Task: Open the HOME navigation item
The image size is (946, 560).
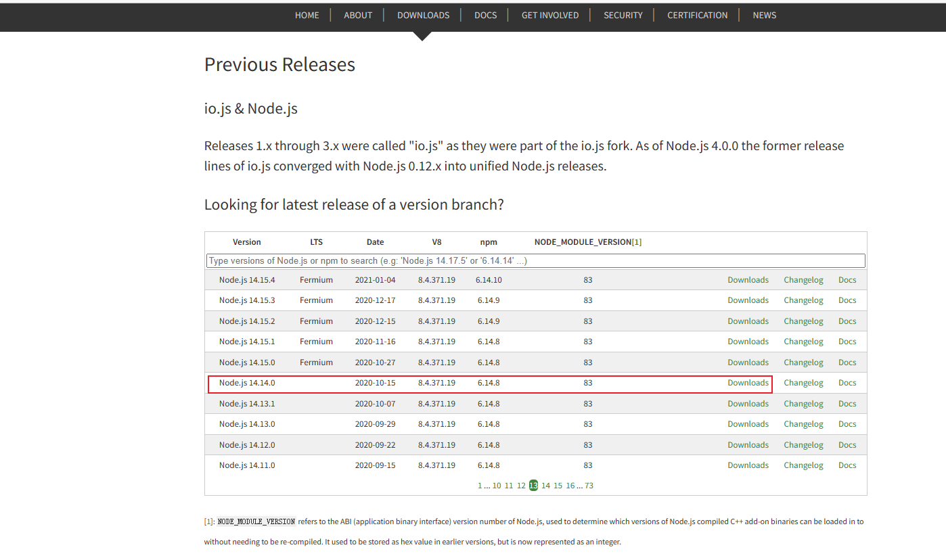Action: tap(307, 15)
